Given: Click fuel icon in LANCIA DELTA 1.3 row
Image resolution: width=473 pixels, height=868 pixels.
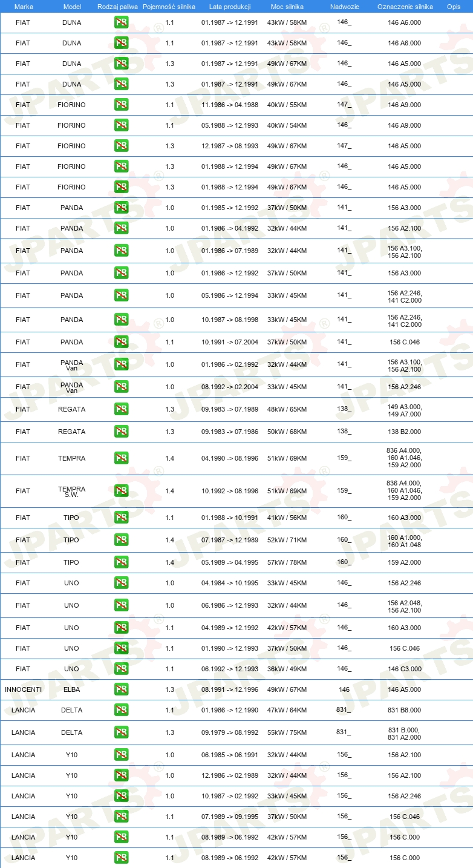Looking at the screenshot, I should pos(121,732).
